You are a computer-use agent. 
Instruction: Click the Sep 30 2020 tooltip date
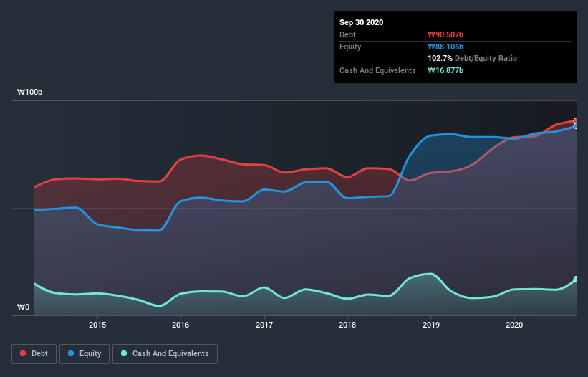(x=361, y=22)
